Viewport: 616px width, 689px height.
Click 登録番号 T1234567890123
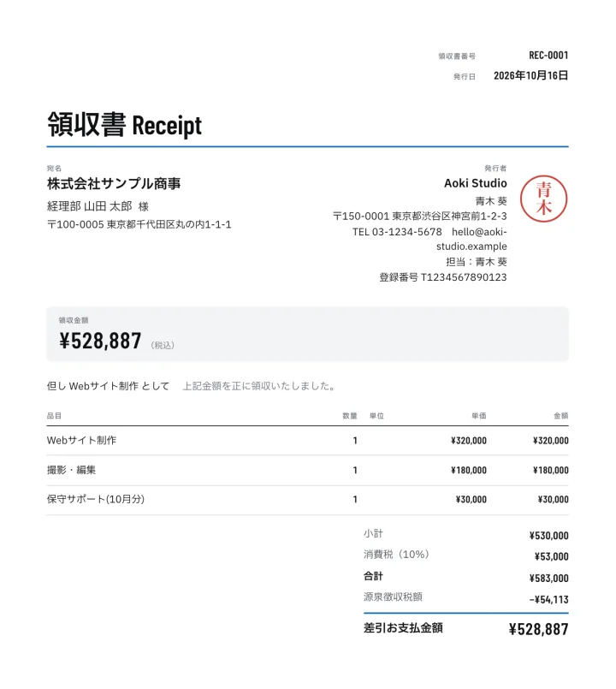click(443, 277)
